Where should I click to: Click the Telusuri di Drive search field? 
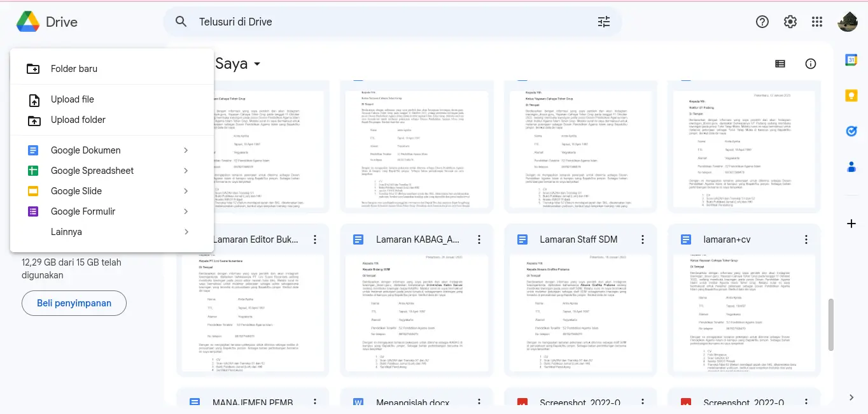393,22
